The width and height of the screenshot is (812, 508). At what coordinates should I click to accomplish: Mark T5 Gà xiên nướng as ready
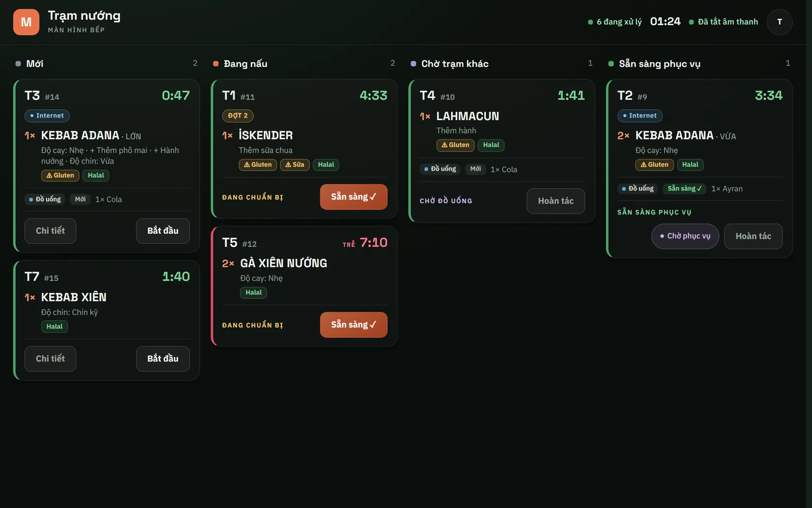coord(353,325)
